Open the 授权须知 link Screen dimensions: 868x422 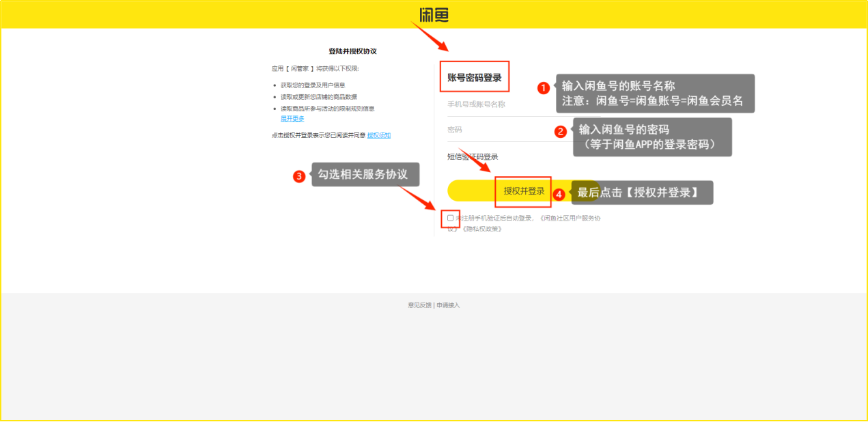coord(379,135)
